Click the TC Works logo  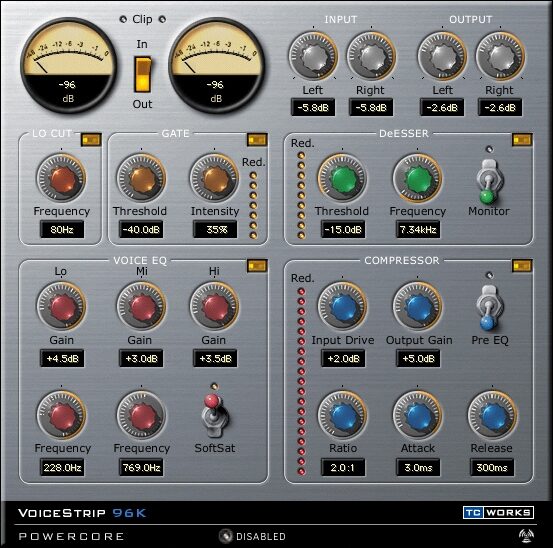coord(498,512)
